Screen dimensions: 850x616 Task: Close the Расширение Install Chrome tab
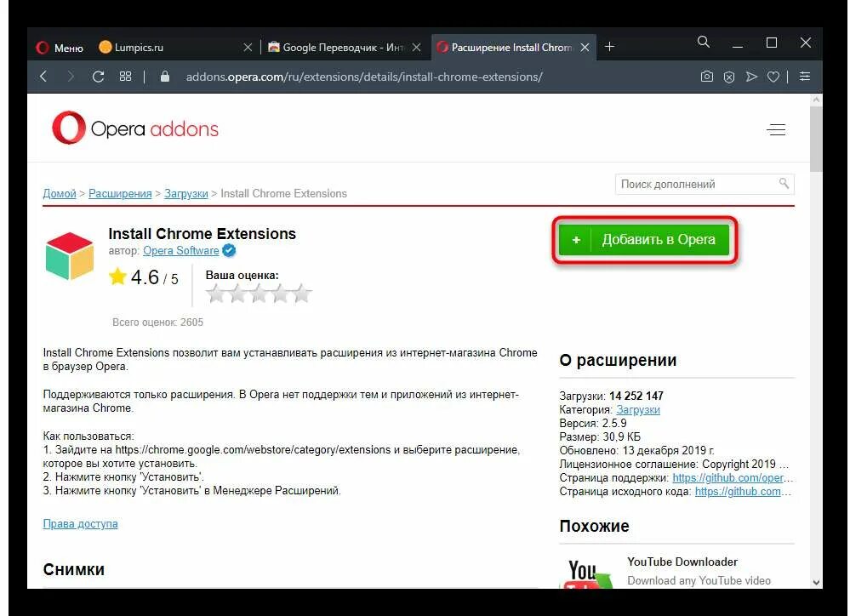[585, 48]
